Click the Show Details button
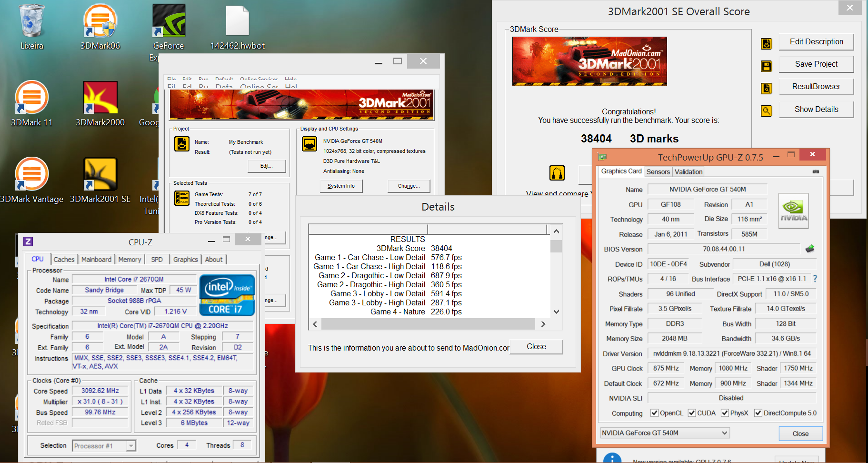Viewport: 868px width, 463px height. click(x=816, y=109)
